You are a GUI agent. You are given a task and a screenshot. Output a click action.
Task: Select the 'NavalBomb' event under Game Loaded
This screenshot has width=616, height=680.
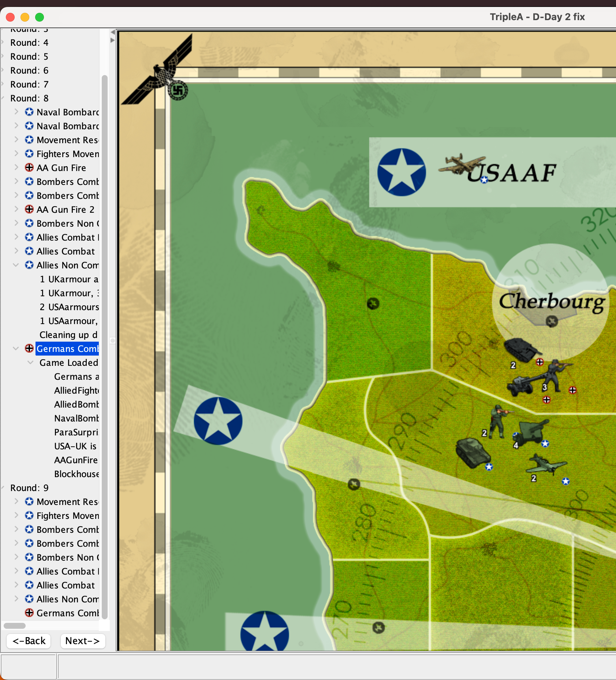(x=76, y=418)
